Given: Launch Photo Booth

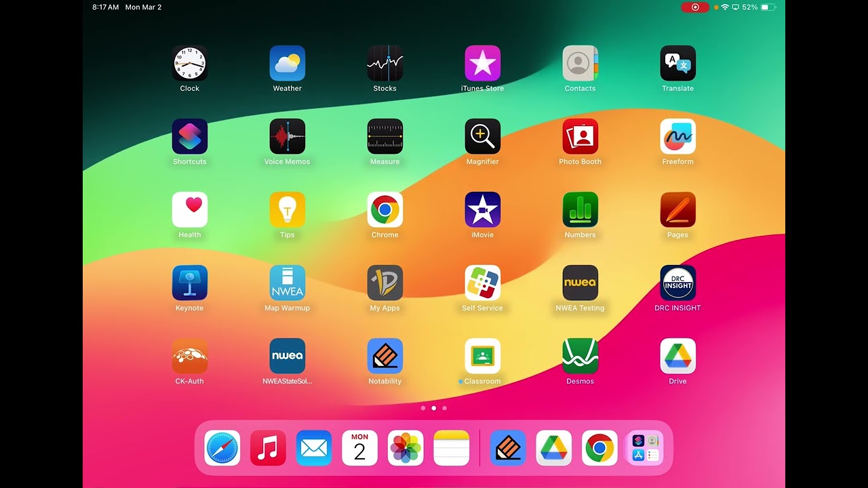Looking at the screenshot, I should pyautogui.click(x=580, y=136).
